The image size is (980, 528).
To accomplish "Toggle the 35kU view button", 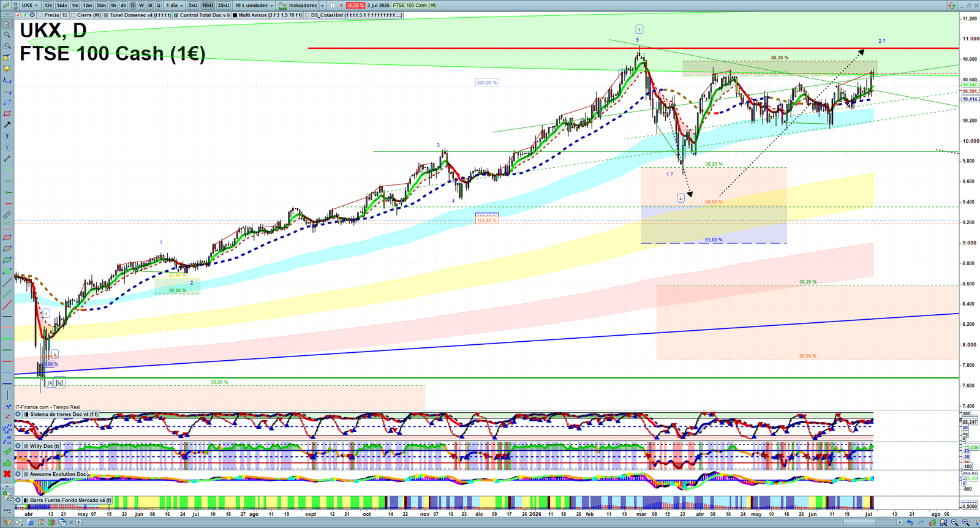I will [224, 6].
